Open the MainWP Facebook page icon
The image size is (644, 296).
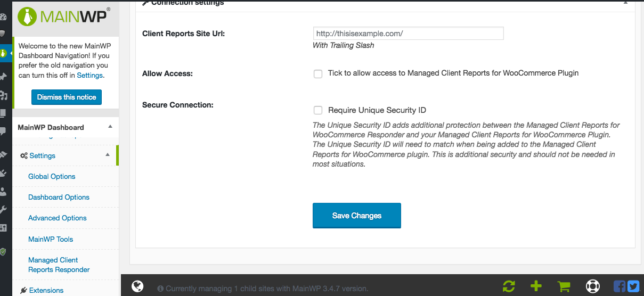(619, 286)
